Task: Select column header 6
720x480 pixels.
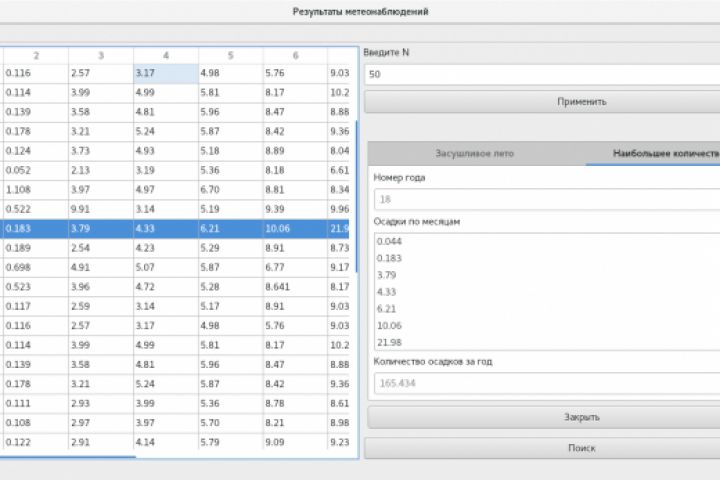Action: point(295,56)
